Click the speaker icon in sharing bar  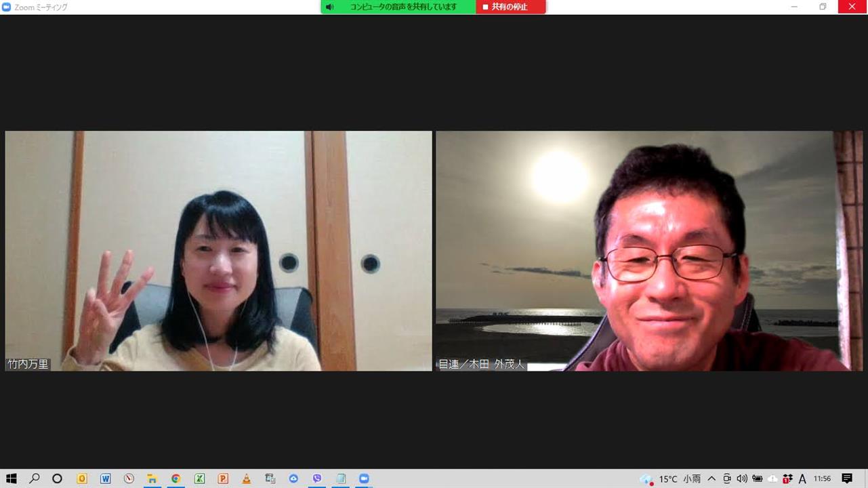(x=329, y=7)
